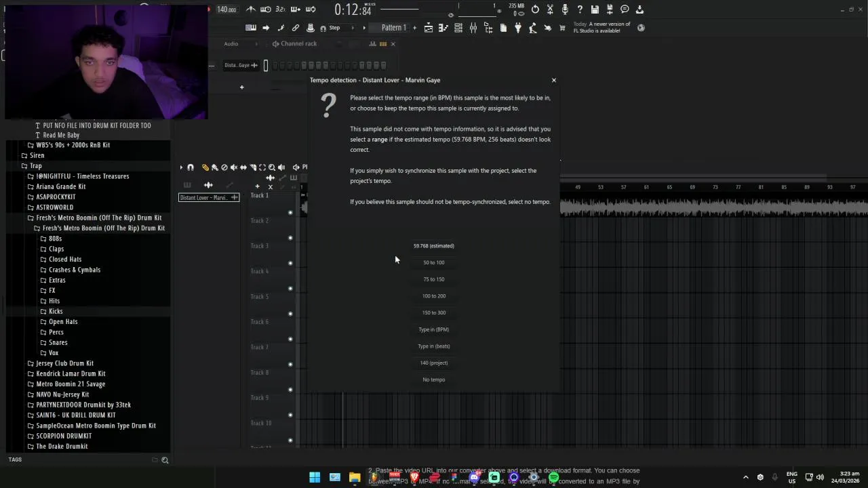Screen dimensions: 868x488
Task: Choose the 140 (project) tempo option
Action: click(434, 363)
